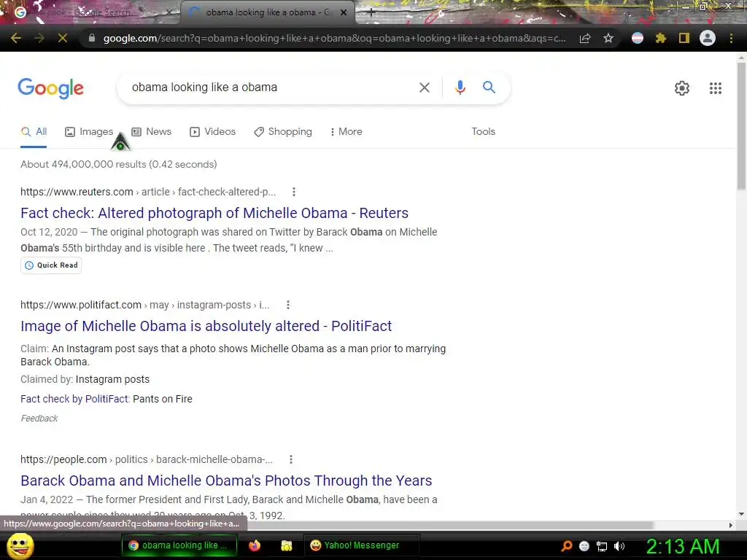Follow the Fact check by PolitiFact link
747x560 pixels.
click(x=74, y=399)
